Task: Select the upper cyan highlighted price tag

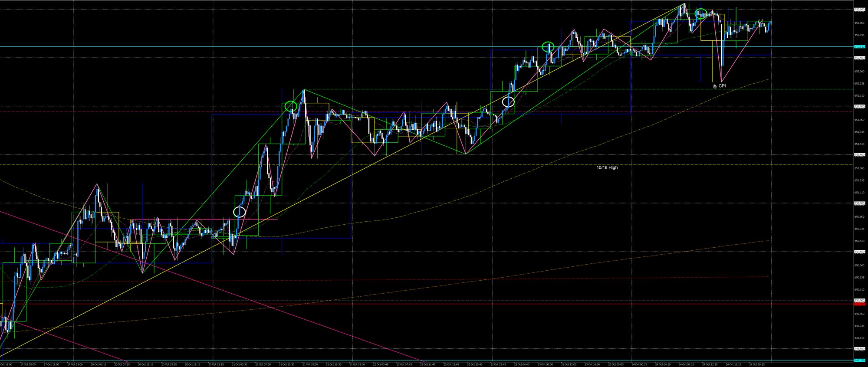Action: coord(859,46)
